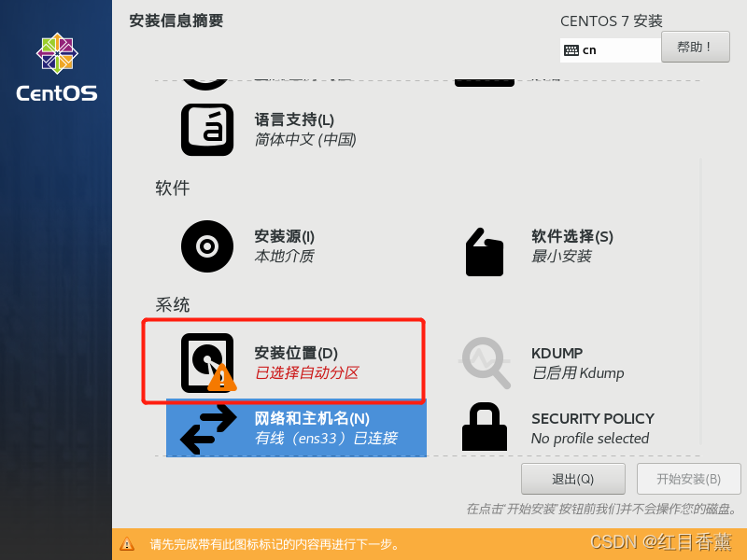Click the KDUMP magnifier icon

486,363
